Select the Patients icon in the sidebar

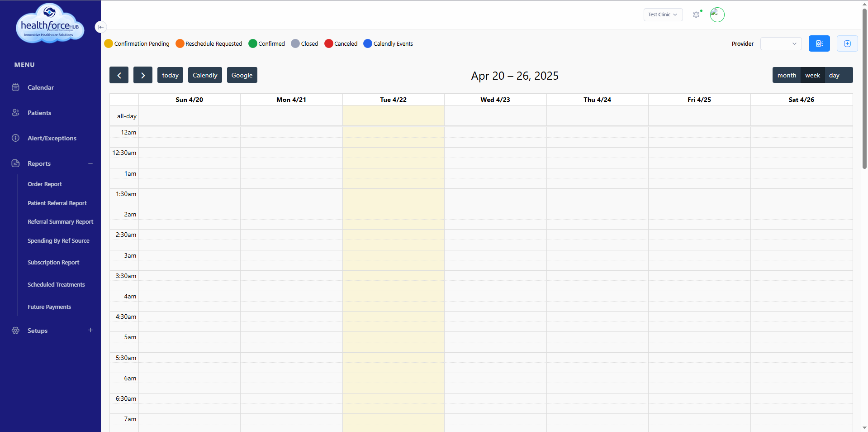click(x=16, y=113)
